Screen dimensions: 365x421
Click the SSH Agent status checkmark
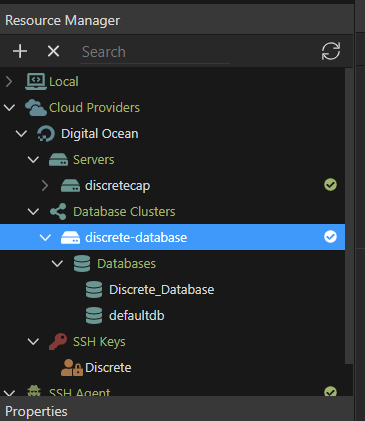tap(330, 392)
